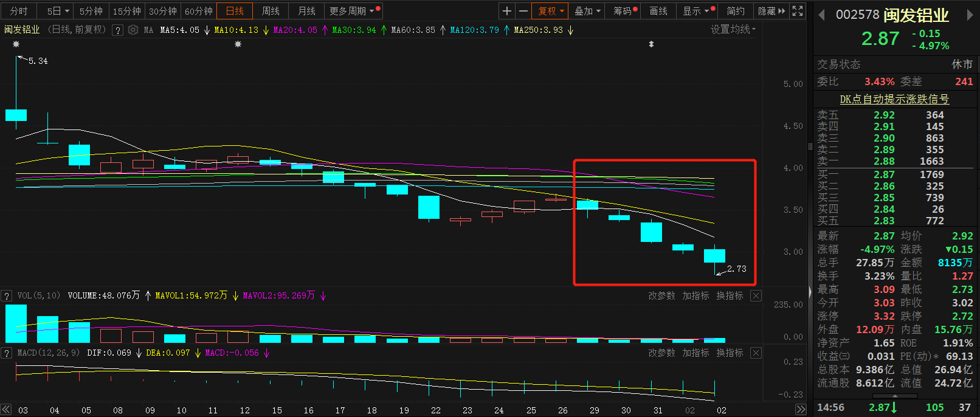The image size is (980, 417).
Task: Toggle 筹码 chip distribution display
Action: (x=624, y=11)
